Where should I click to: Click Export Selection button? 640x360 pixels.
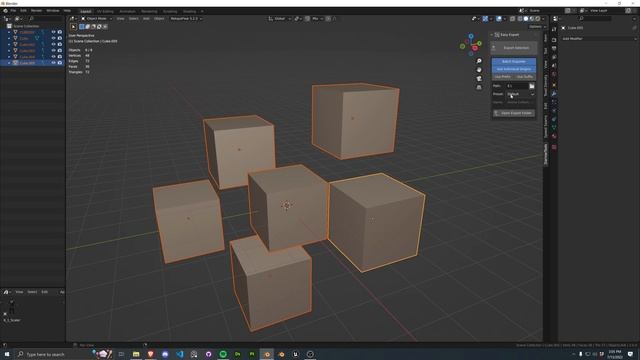tap(513, 48)
